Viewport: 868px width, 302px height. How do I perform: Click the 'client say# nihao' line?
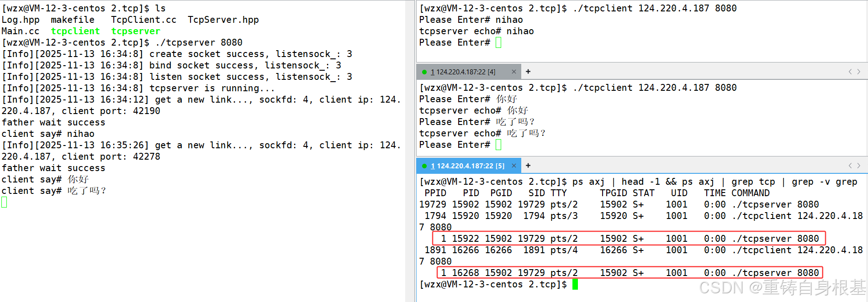pyautogui.click(x=48, y=134)
